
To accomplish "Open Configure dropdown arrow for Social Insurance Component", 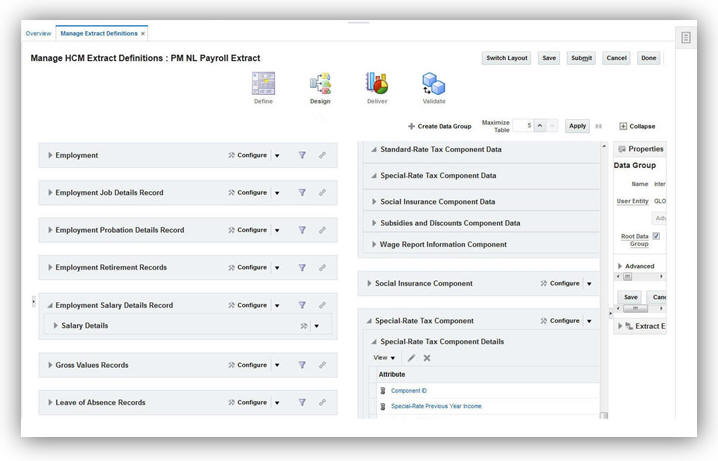I will pos(589,284).
